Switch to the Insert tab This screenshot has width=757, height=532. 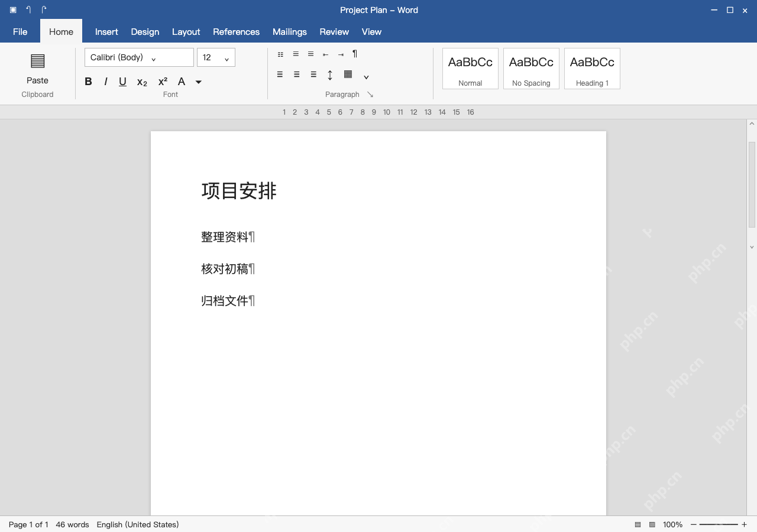click(106, 32)
